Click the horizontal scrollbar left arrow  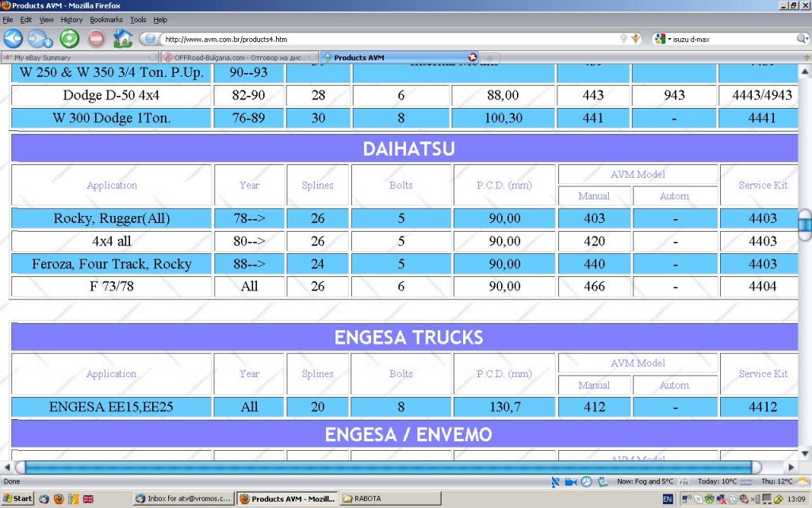[6, 467]
